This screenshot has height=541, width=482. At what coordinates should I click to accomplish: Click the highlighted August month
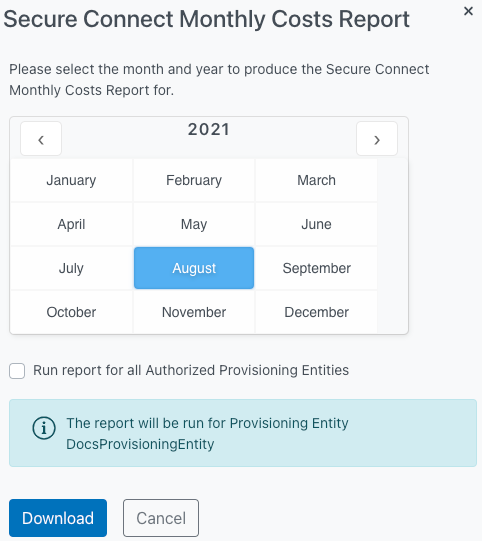pyautogui.click(x=194, y=268)
